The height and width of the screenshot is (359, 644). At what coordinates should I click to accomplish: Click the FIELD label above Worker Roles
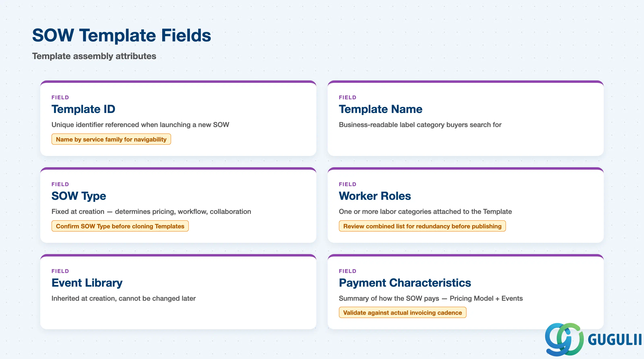pyautogui.click(x=348, y=184)
